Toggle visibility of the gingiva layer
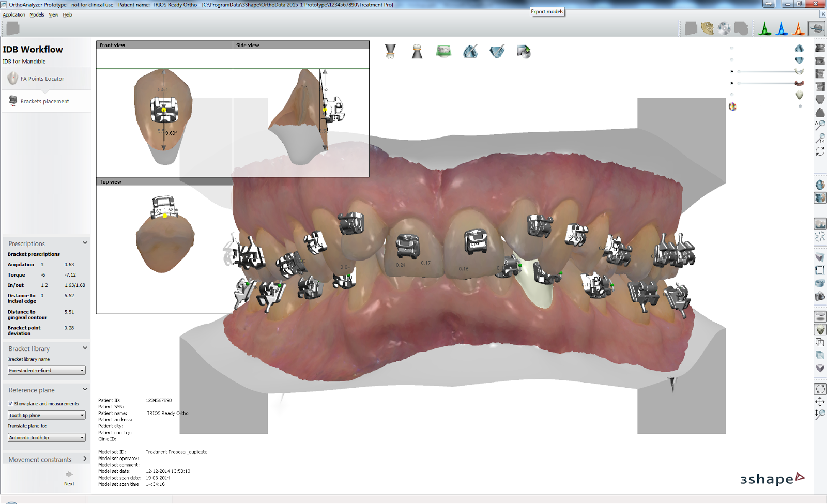The width and height of the screenshot is (827, 504). (732, 83)
